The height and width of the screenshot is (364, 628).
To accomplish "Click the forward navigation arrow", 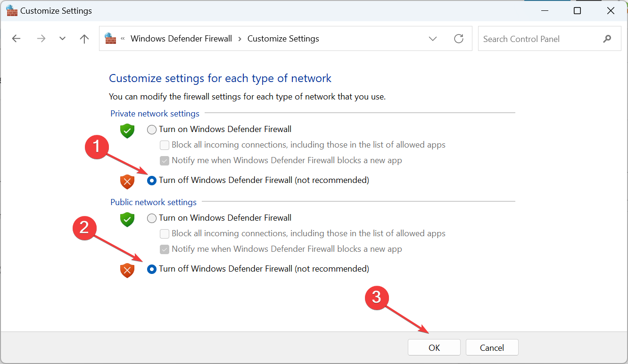I will tap(41, 39).
